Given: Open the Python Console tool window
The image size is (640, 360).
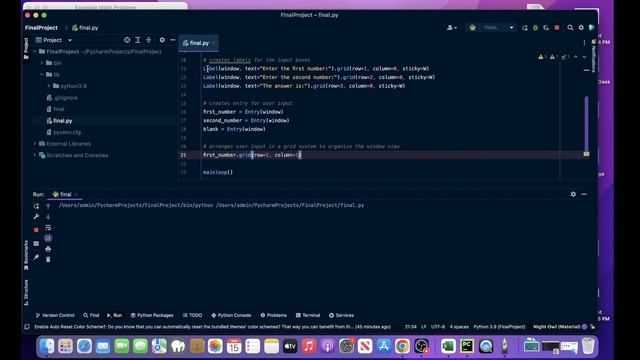Looking at the screenshot, I should 231,315.
